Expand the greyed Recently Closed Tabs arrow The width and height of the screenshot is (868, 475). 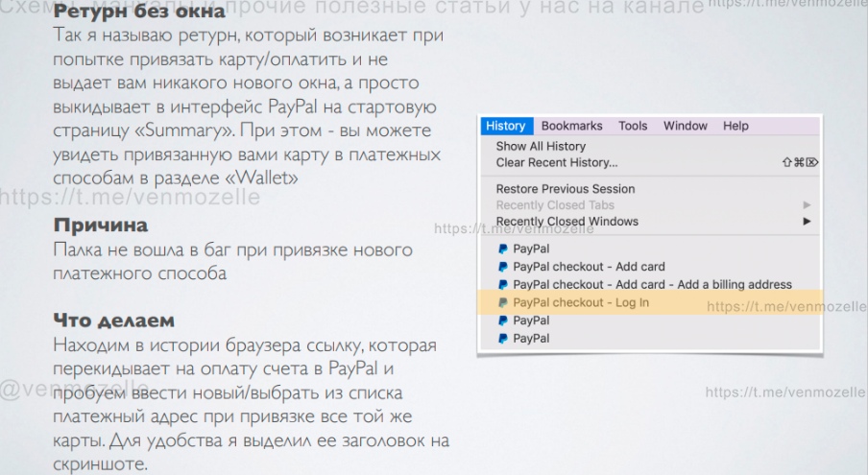pos(807,204)
